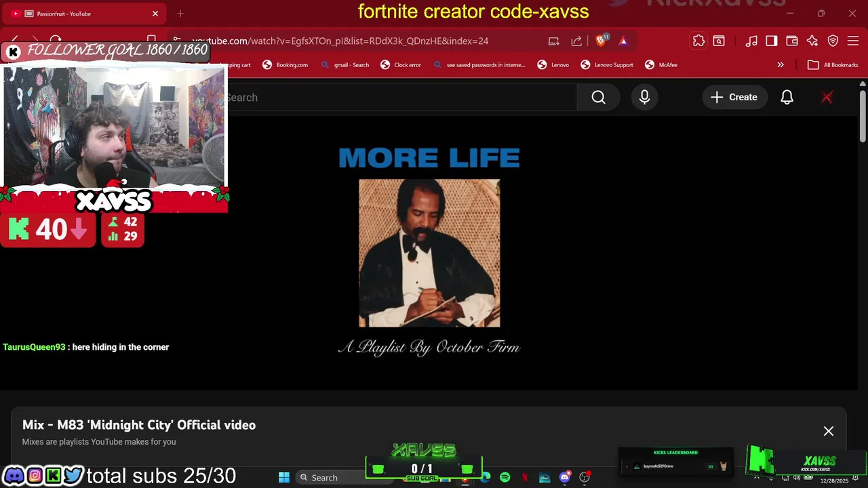Image resolution: width=868 pixels, height=488 pixels.
Task: Open the Brave VPN shield icon
Action: 833,41
